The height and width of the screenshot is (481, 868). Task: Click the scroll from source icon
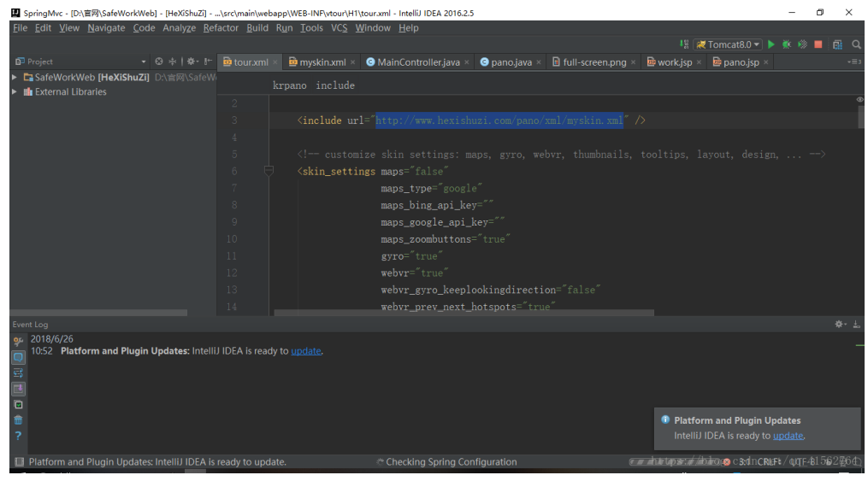tap(159, 62)
